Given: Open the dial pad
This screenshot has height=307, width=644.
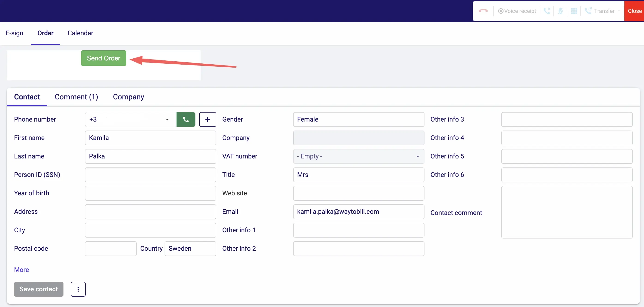Looking at the screenshot, I should (574, 11).
